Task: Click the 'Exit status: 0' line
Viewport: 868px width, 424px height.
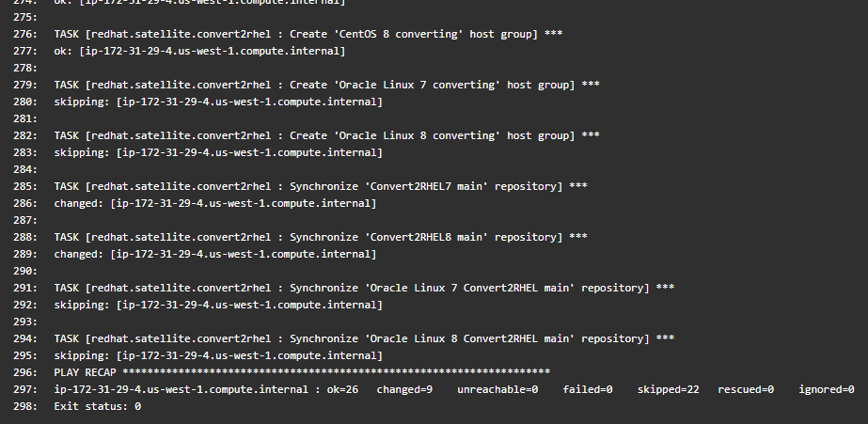Action: coord(97,406)
